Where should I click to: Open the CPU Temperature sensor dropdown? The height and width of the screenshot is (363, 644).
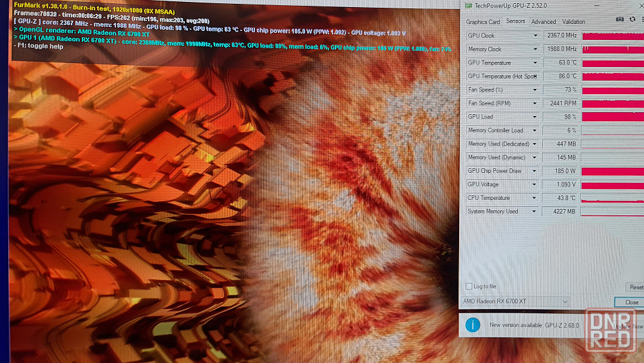point(535,198)
